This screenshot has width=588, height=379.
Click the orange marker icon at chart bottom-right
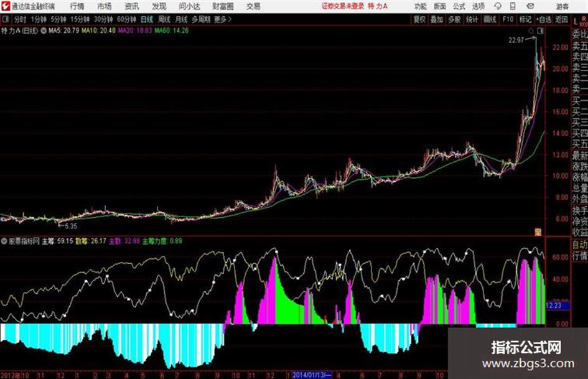click(x=538, y=232)
